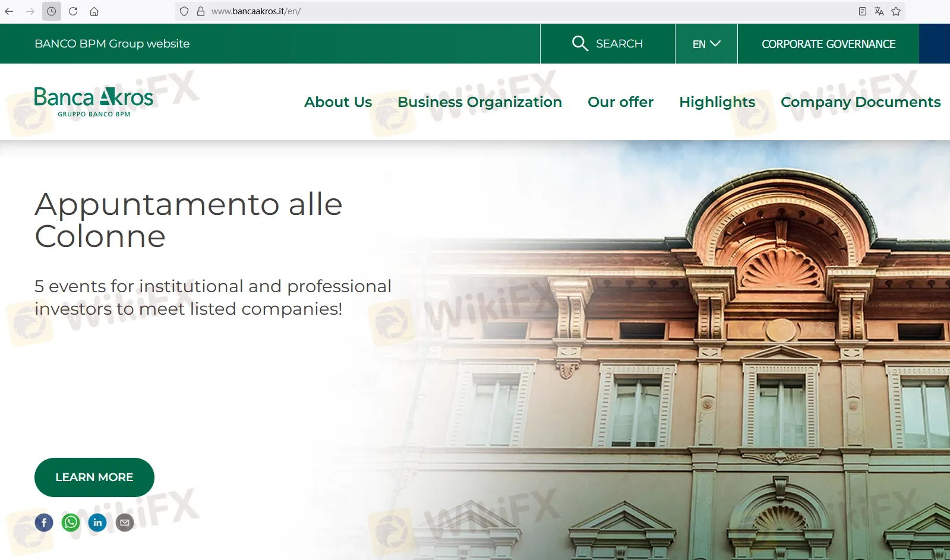Share via the email envelope icon
This screenshot has height=560, width=950.
pos(125,523)
